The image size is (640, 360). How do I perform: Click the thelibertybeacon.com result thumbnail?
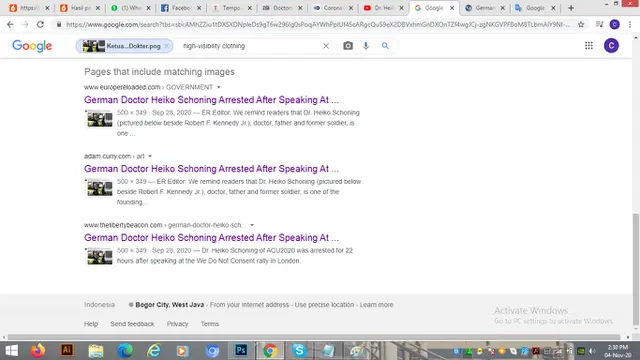tap(99, 257)
